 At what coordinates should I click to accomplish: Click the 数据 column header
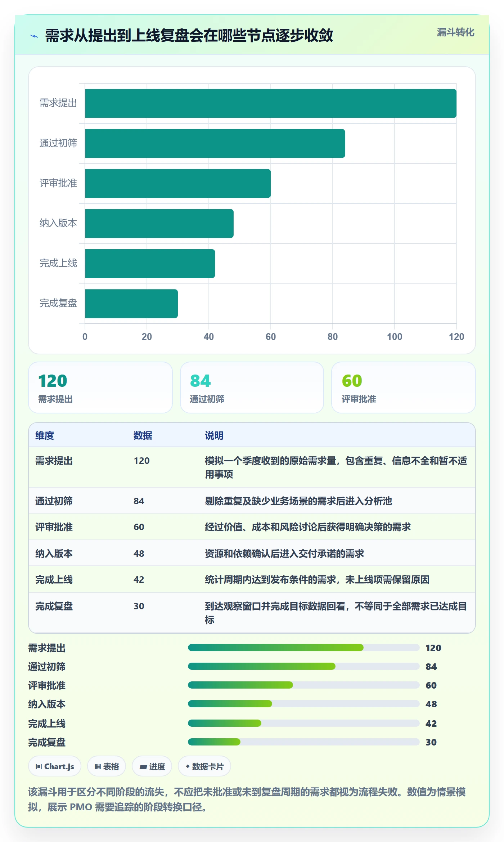143,435
